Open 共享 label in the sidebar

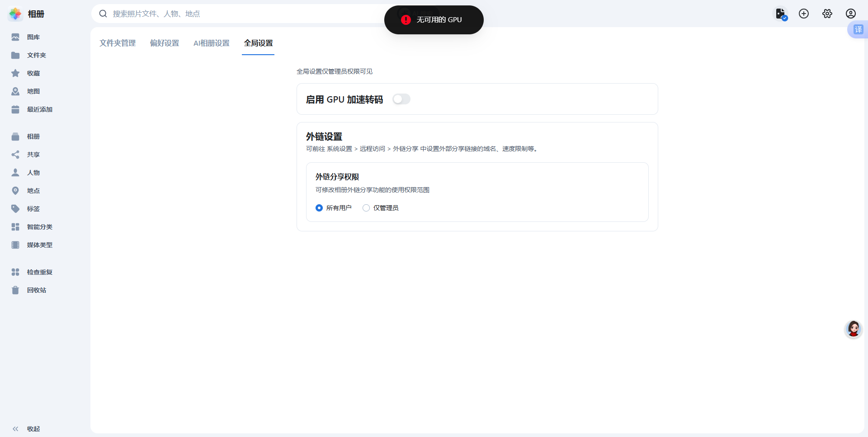coord(33,155)
